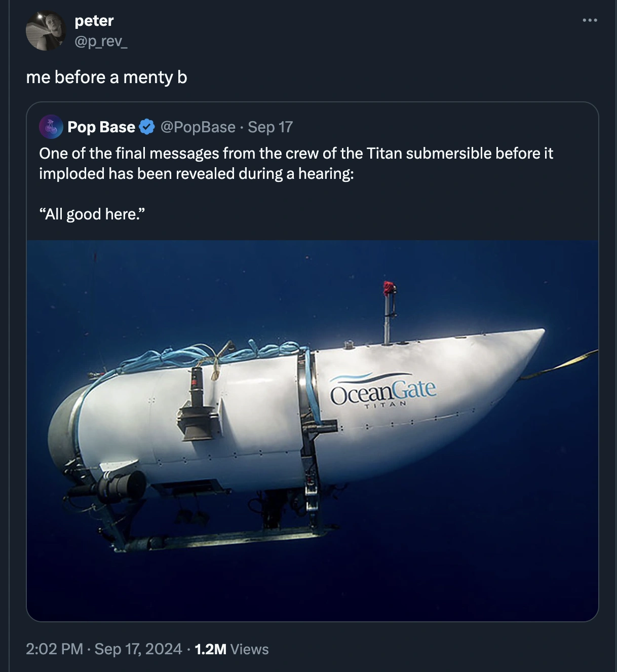The width and height of the screenshot is (617, 672).
Task: Open the quoted Titan submersible post text
Action: click(x=296, y=163)
